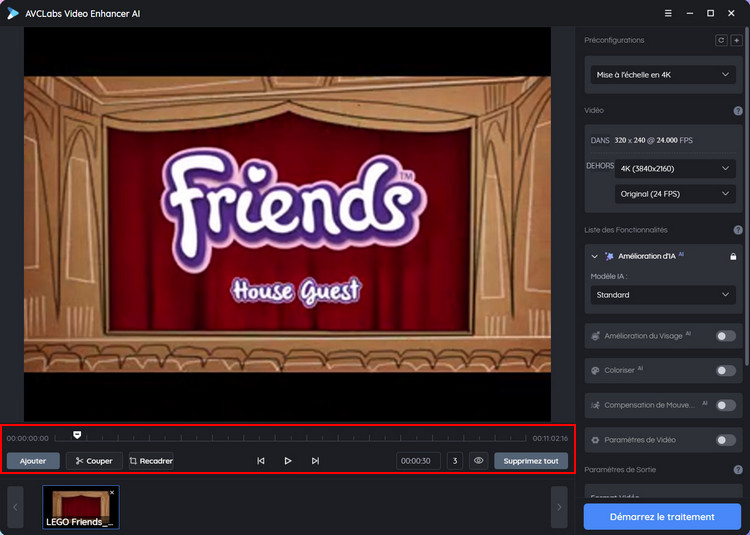
Task: Click Démarrez le traitement
Action: click(662, 517)
